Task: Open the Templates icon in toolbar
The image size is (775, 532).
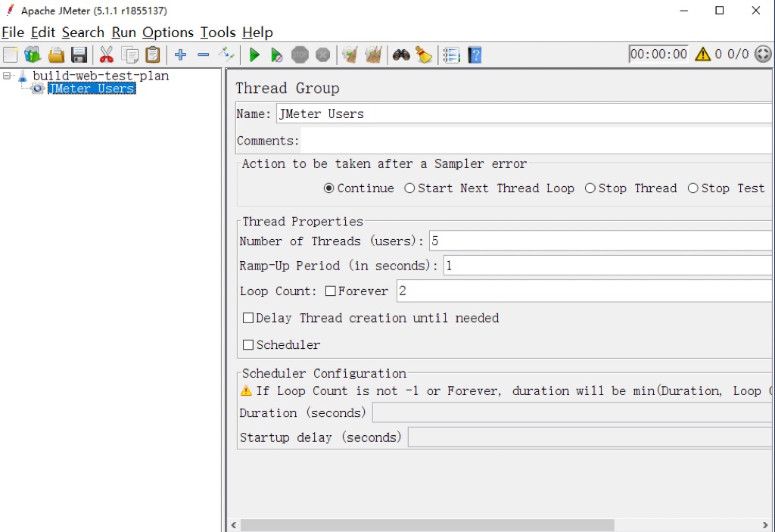Action: click(33, 54)
